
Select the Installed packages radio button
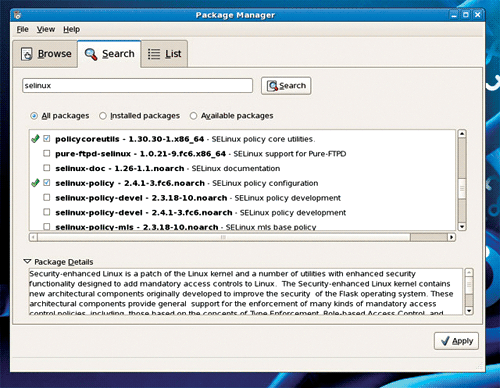click(103, 116)
